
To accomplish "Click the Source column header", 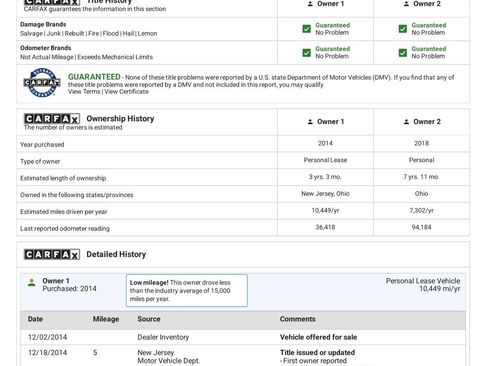I will click(149, 319).
